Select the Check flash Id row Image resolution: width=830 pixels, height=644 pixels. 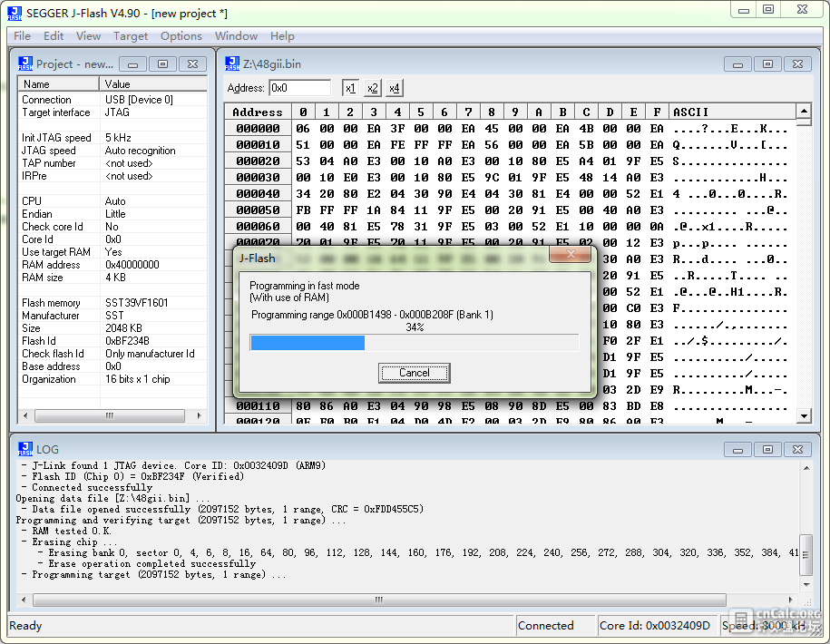(112, 354)
